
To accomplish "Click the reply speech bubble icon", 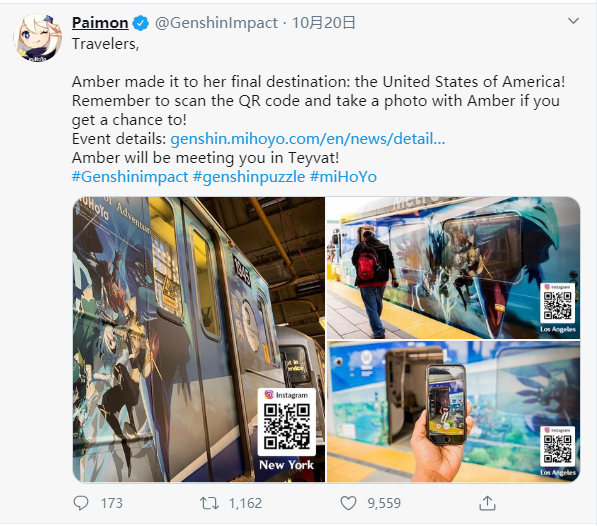I will click(x=81, y=503).
